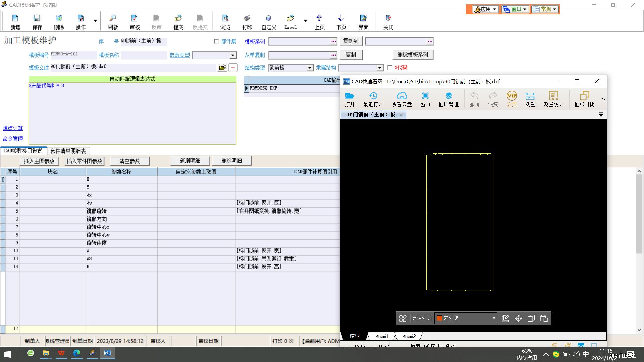Click the 提交 (Submit) toolbar icon
The height and width of the screenshot is (362, 644).
tap(178, 22)
